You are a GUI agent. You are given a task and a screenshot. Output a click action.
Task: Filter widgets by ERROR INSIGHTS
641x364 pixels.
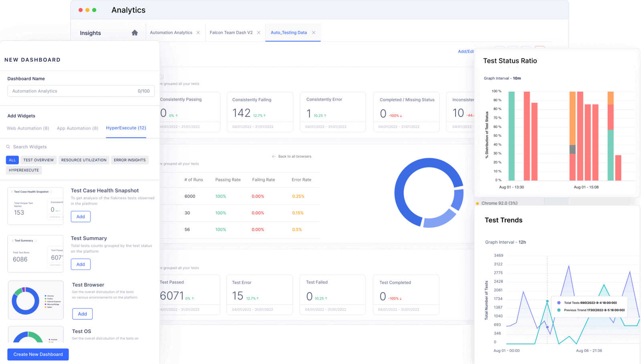click(130, 160)
